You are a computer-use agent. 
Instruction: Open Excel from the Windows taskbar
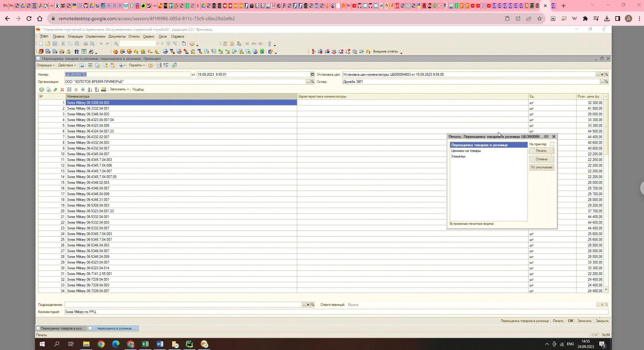(145, 344)
